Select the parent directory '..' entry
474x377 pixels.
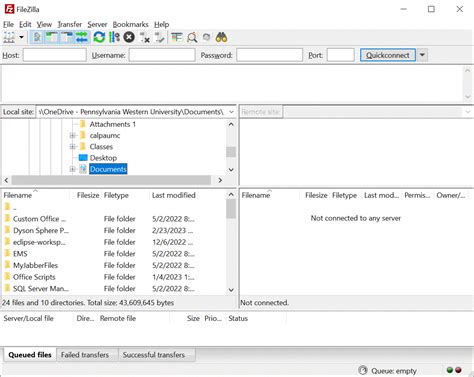tap(114, 207)
